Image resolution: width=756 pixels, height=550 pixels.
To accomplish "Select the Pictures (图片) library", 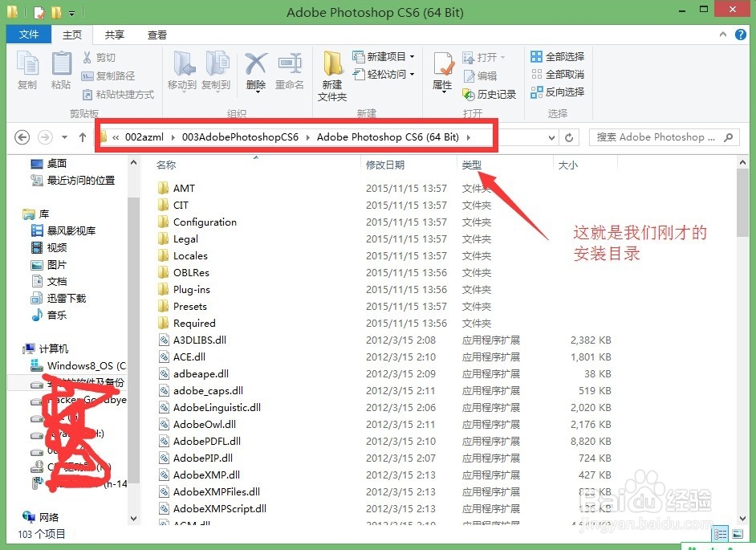I will click(x=49, y=264).
